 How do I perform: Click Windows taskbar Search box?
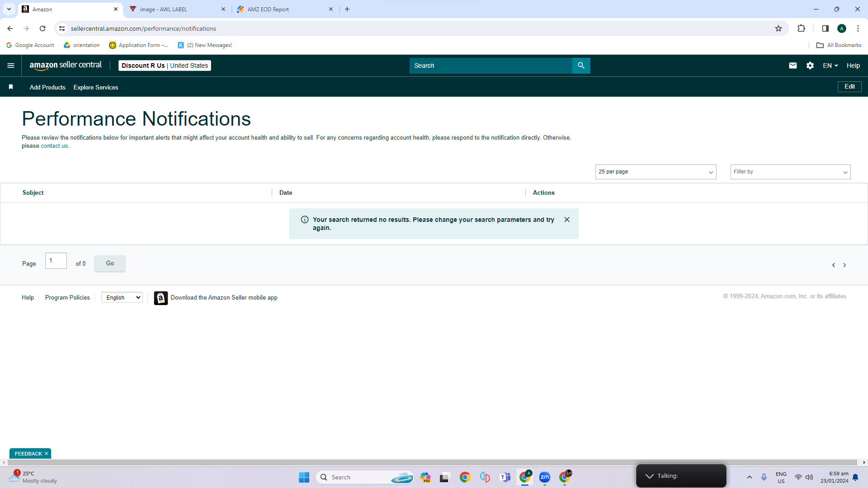point(364,477)
